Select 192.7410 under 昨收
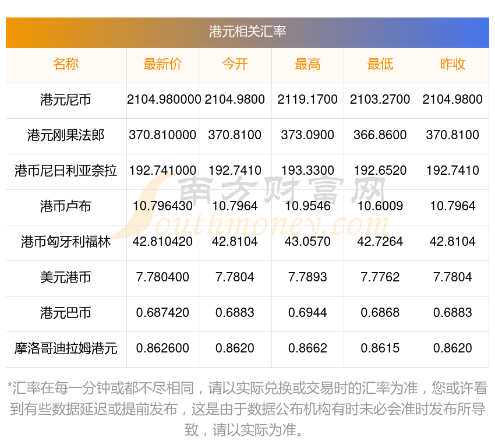The height and width of the screenshot is (448, 495). point(452,171)
